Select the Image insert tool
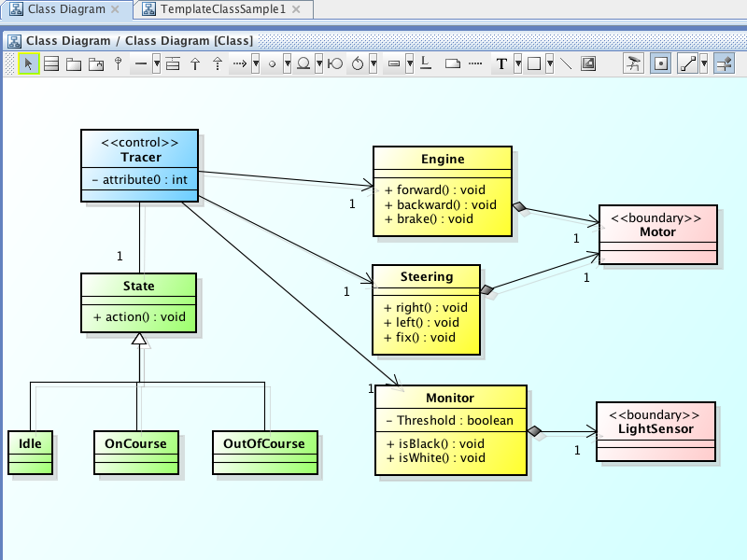Viewport: 747px width, 560px height. pos(588,63)
